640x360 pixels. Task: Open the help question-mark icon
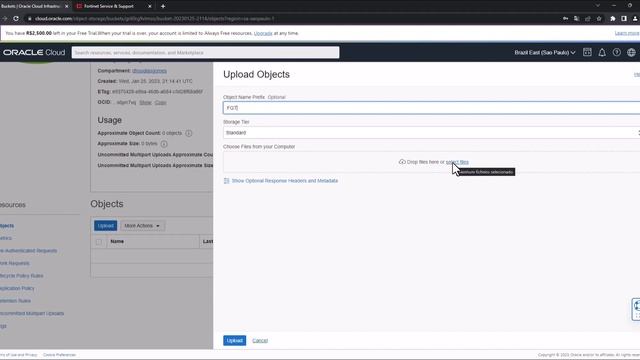coord(617,52)
